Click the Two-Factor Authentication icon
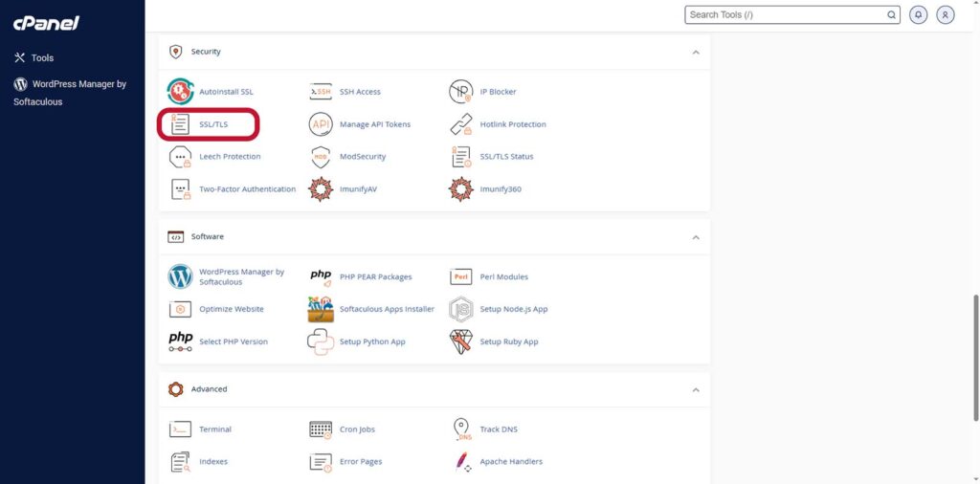Viewport: 980px width, 484px height. pyautogui.click(x=181, y=189)
